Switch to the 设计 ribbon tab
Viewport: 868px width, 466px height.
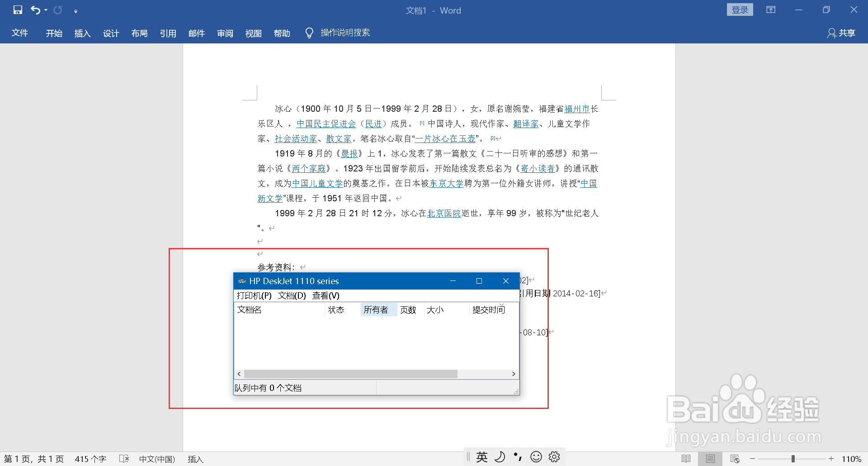pos(111,33)
